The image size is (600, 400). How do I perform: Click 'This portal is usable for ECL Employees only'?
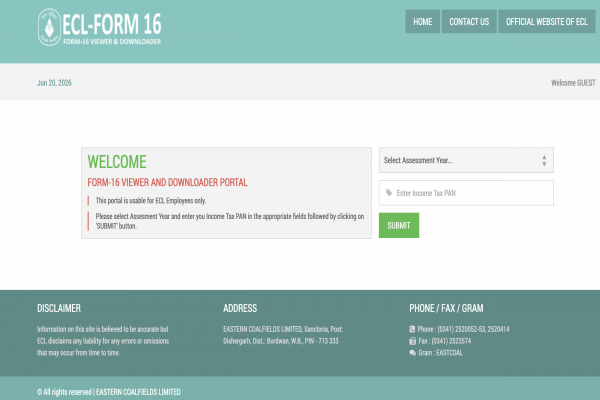[x=151, y=201]
